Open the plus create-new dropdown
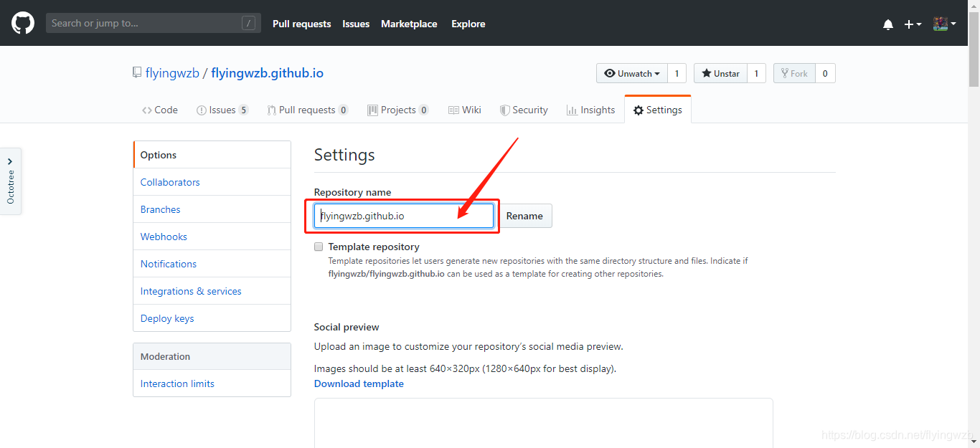 click(x=913, y=24)
